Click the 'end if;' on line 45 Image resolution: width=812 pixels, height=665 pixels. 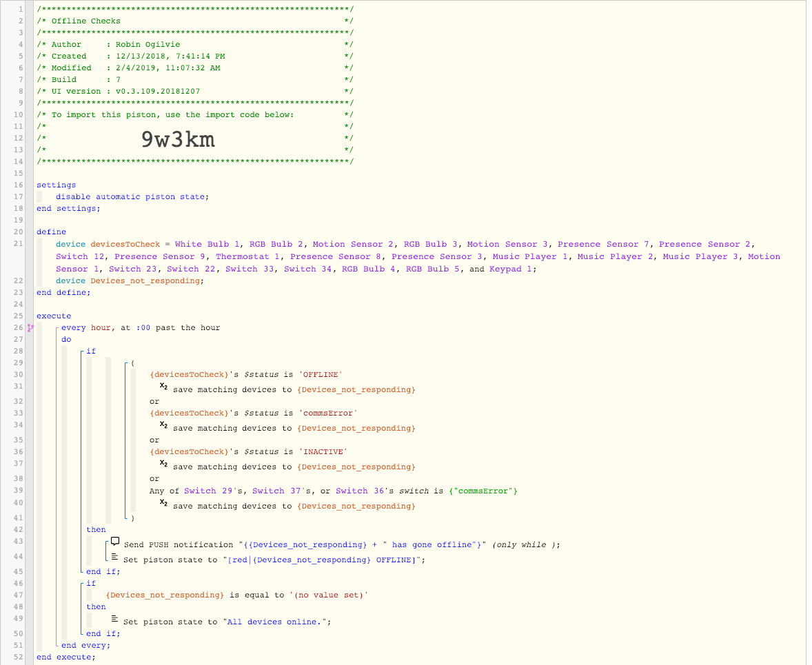tap(103, 572)
